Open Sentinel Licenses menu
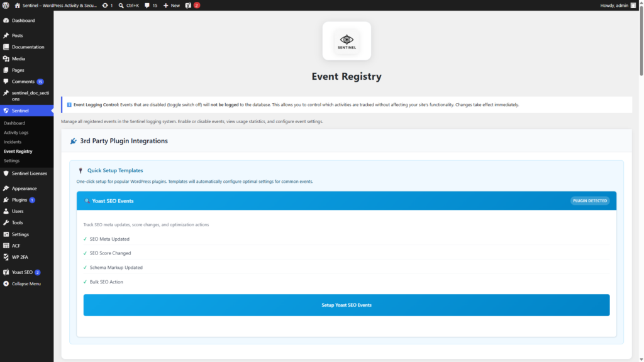644x362 pixels. click(x=26, y=173)
